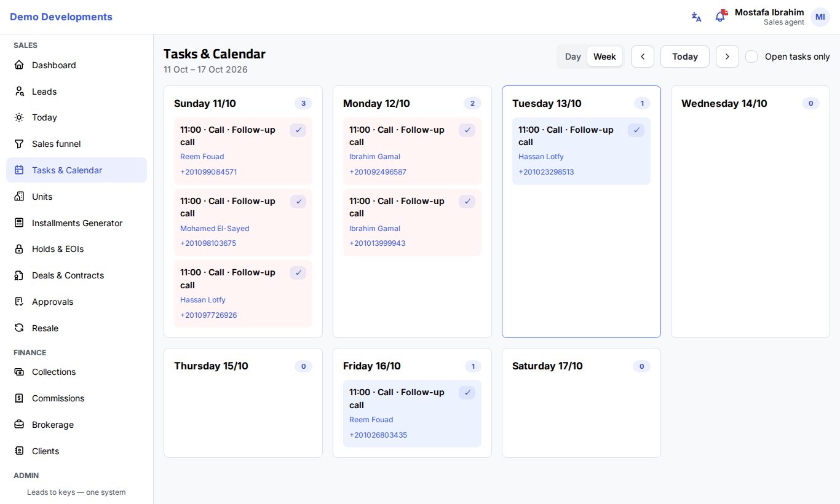Click the Wednesday 14/10 heading

coord(724,103)
